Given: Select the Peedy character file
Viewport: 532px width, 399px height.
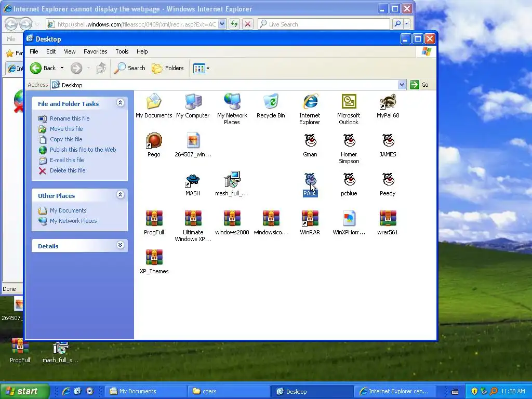Looking at the screenshot, I should point(388,179).
